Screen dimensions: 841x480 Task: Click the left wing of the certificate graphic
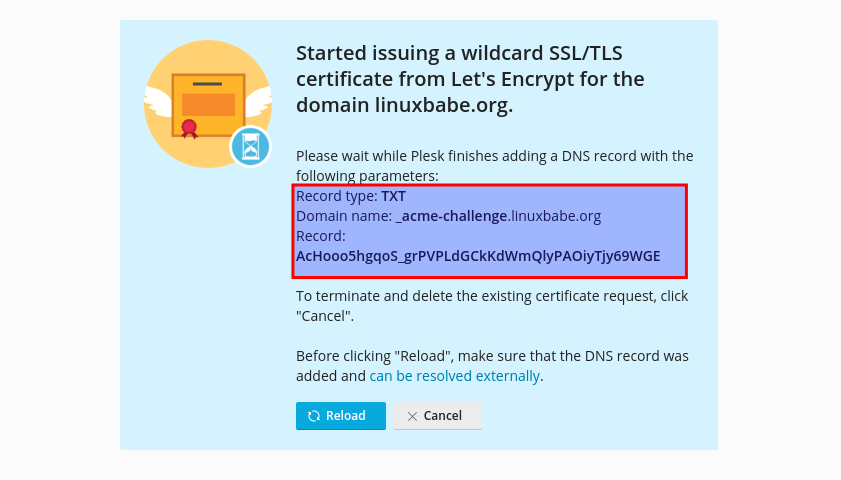158,98
